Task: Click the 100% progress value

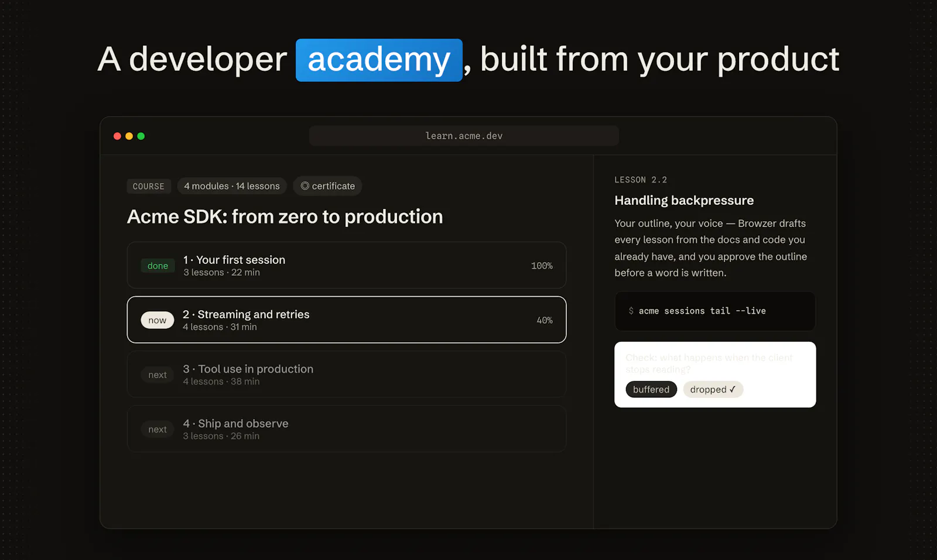Action: point(542,266)
